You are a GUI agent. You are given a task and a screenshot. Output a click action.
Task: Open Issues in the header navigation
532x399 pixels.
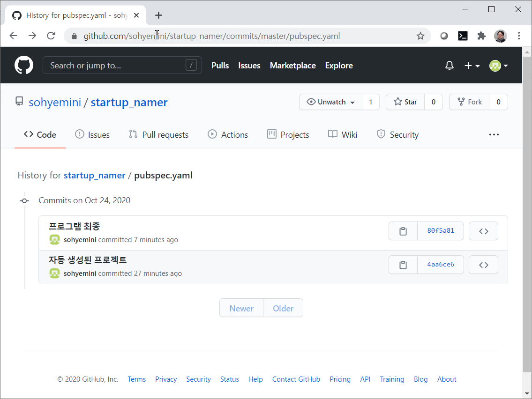tap(249, 66)
